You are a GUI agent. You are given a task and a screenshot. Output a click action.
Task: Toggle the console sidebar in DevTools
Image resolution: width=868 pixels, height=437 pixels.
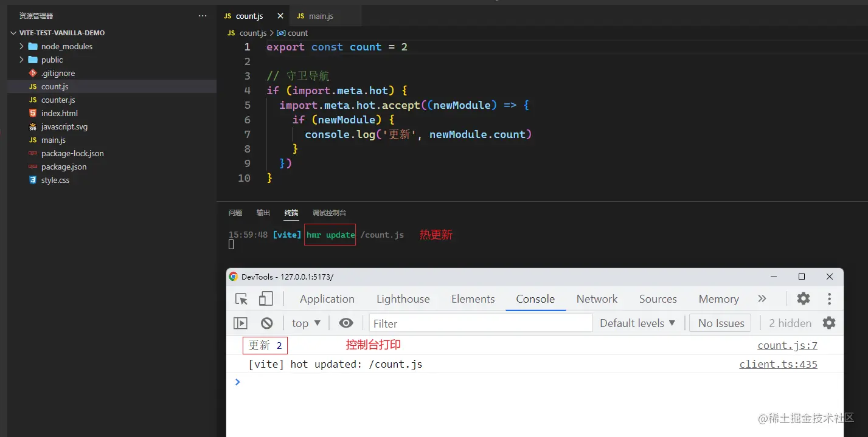pos(241,323)
